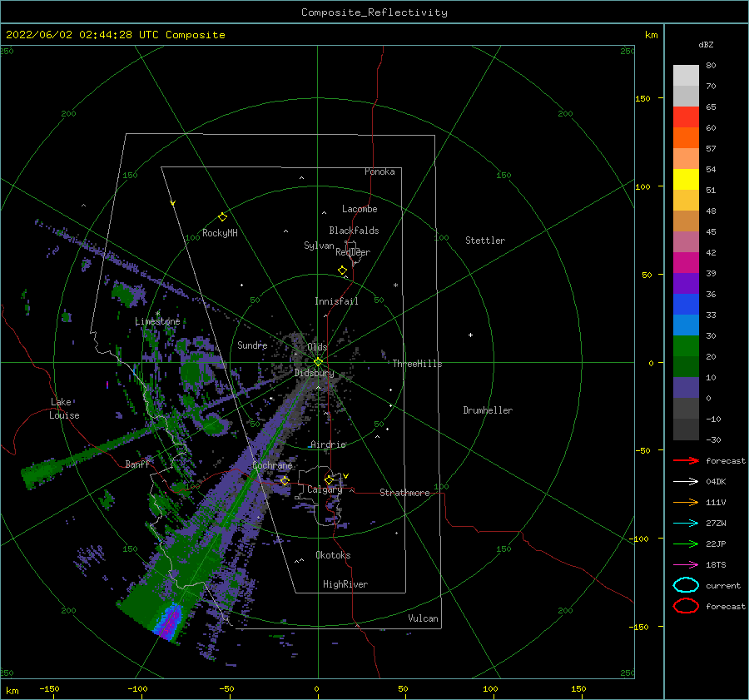Click the white 04DK arrow icon
The width and height of the screenshot is (749, 700).
pyautogui.click(x=686, y=482)
